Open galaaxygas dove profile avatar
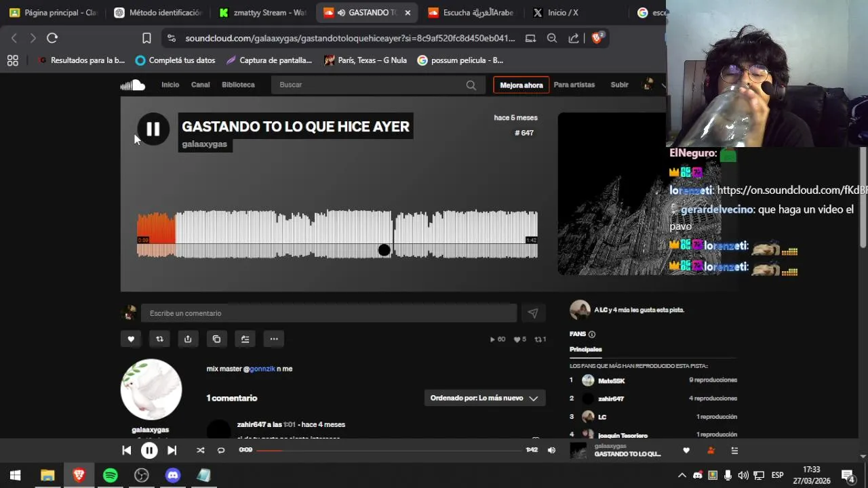Image resolution: width=868 pixels, height=488 pixels. (x=151, y=390)
